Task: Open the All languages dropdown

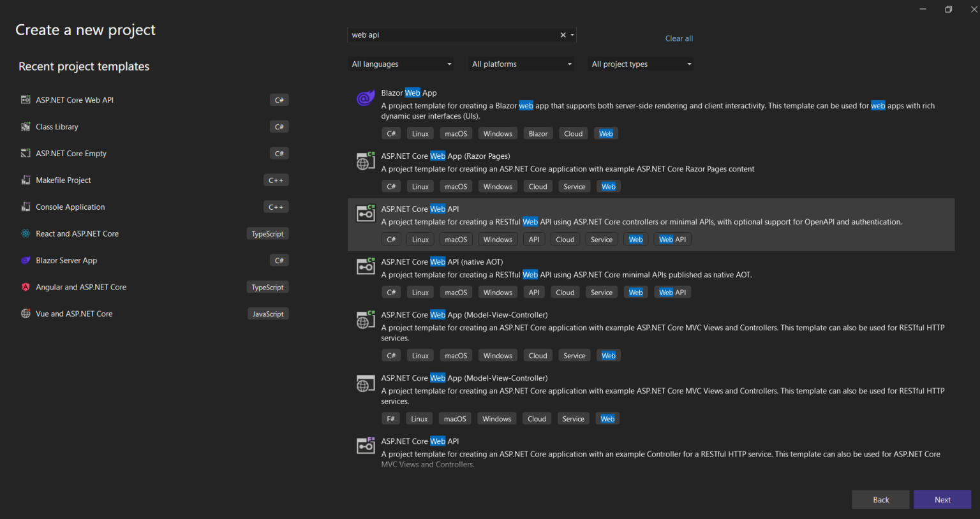Action: coord(401,64)
